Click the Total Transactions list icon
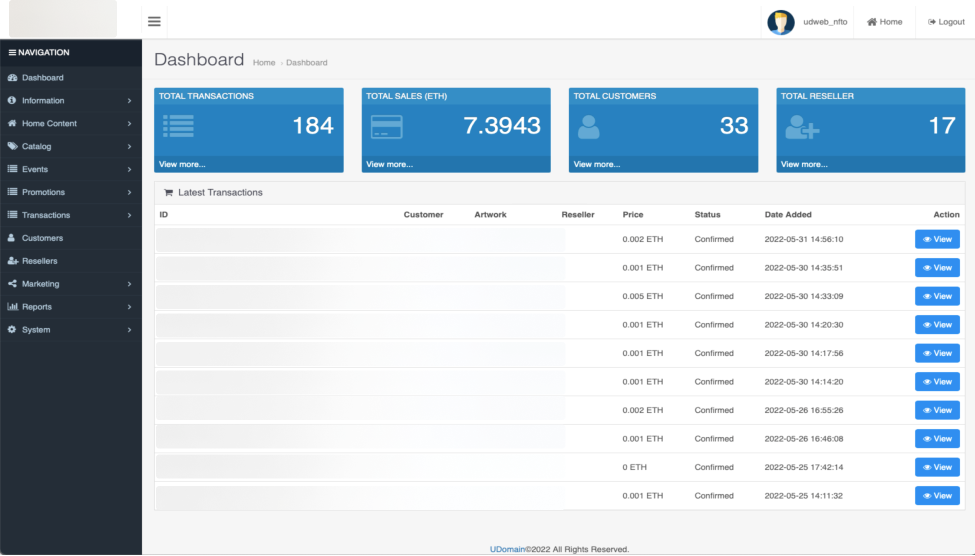 point(178,126)
